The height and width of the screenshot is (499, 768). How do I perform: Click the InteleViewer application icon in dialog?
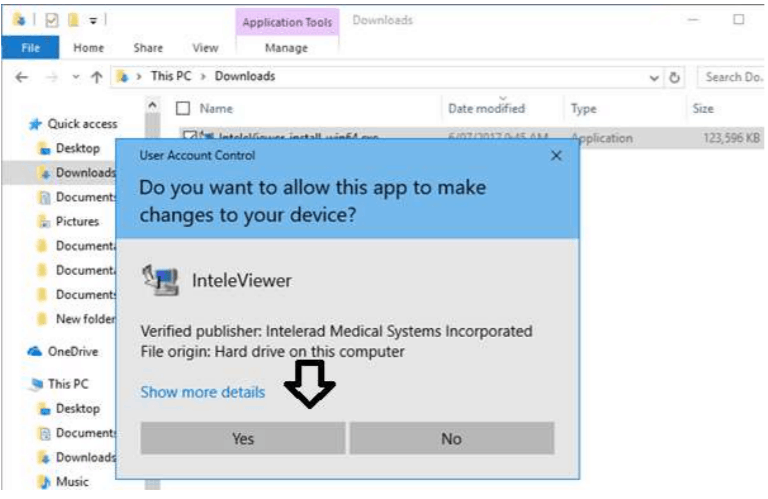click(x=161, y=280)
